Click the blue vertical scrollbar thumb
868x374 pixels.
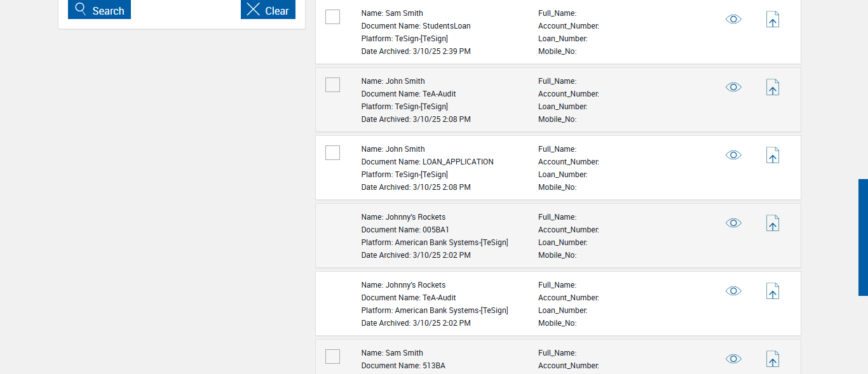tap(863, 237)
